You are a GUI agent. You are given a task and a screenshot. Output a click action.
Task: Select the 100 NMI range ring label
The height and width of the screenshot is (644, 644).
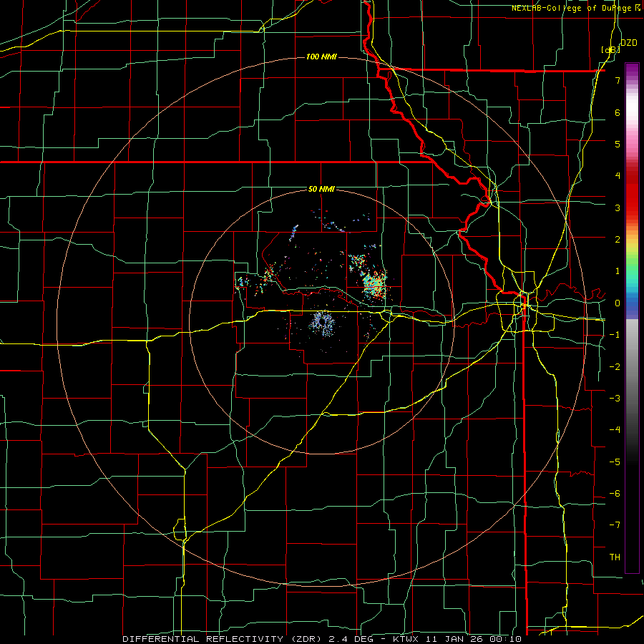(321, 57)
